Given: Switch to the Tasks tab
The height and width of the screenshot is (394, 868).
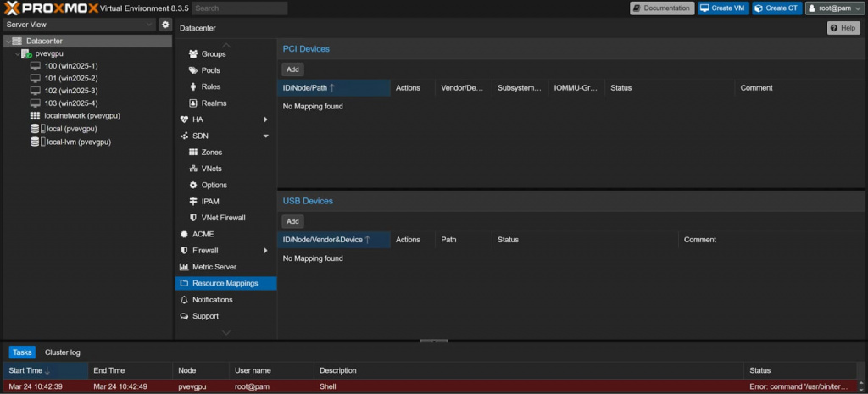Looking at the screenshot, I should pos(22,352).
